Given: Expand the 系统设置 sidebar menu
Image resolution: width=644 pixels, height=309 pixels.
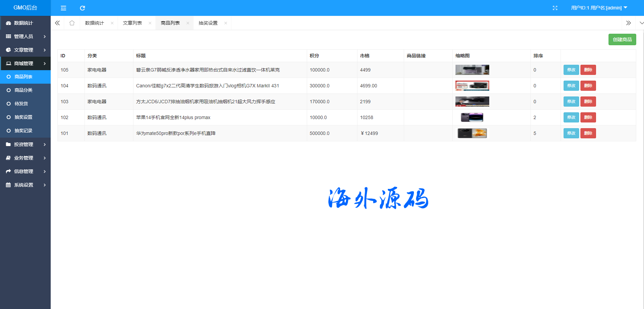Looking at the screenshot, I should pyautogui.click(x=25, y=185).
